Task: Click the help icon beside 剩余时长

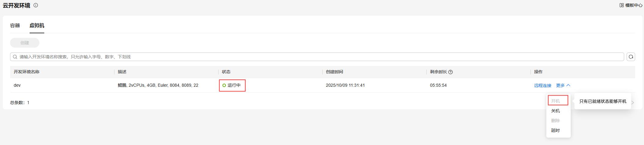Action: [x=450, y=72]
